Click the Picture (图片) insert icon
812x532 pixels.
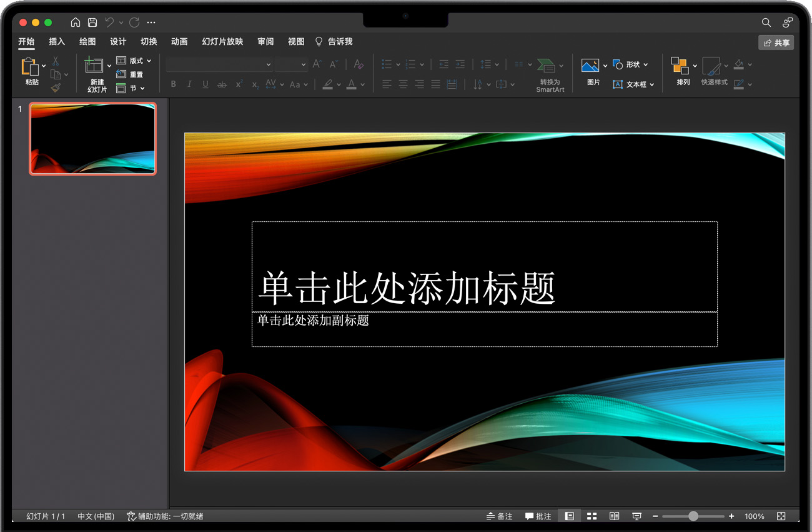coord(590,66)
